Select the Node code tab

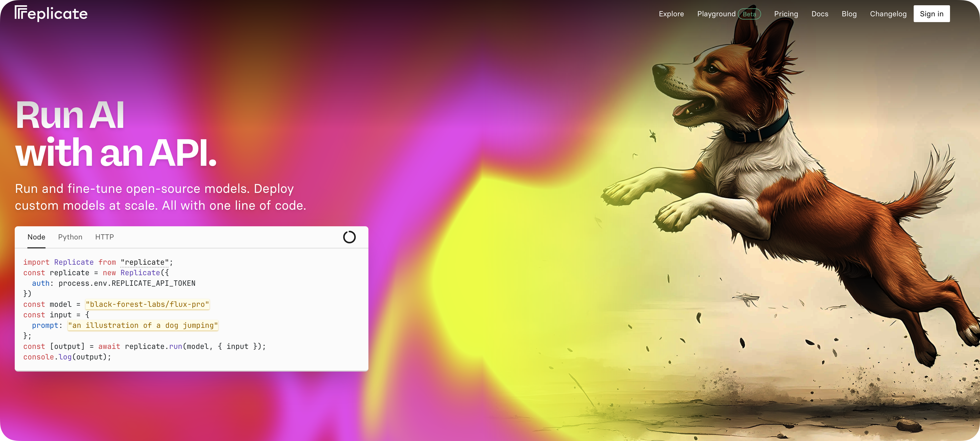point(37,237)
